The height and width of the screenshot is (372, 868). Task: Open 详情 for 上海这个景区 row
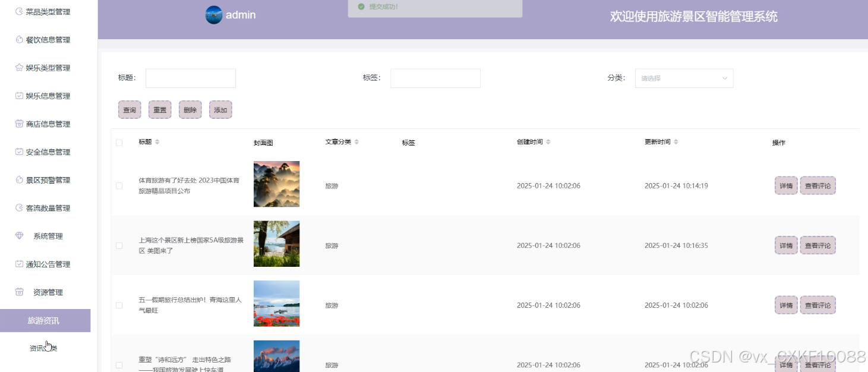[786, 245]
